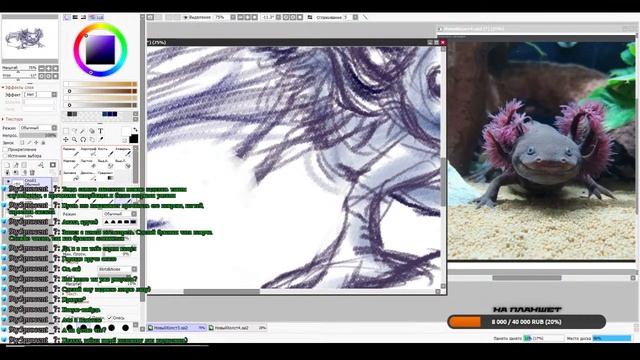This screenshot has height=360, width=640.
Task: Open the stabilizer dropdown in toolbar
Action: 355,17
